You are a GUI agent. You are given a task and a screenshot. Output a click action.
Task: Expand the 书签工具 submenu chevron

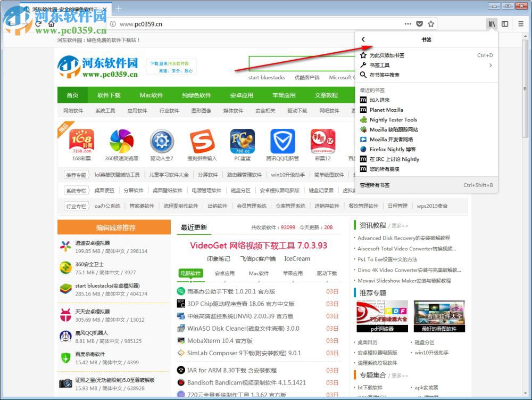pos(491,65)
